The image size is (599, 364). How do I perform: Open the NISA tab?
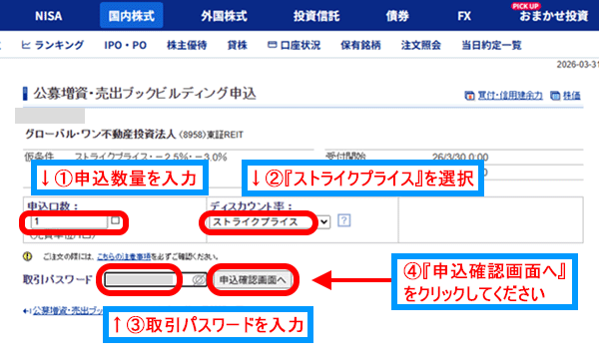coord(48,16)
